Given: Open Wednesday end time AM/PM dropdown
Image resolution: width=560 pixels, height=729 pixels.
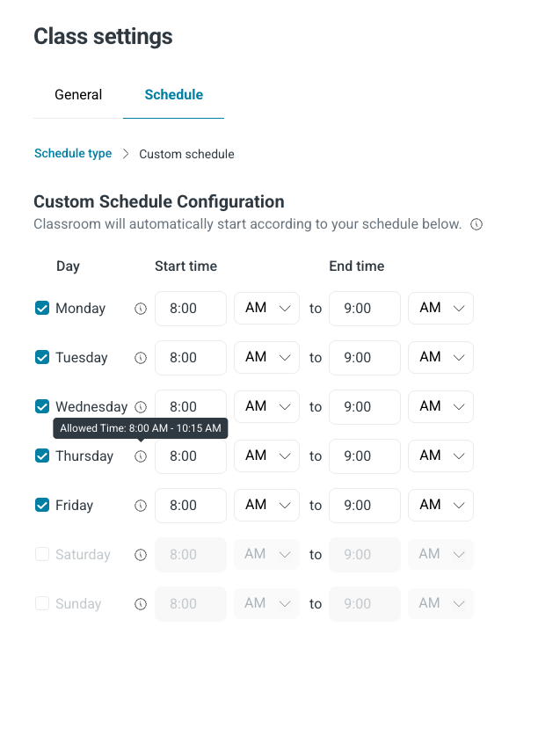Looking at the screenshot, I should [440, 407].
